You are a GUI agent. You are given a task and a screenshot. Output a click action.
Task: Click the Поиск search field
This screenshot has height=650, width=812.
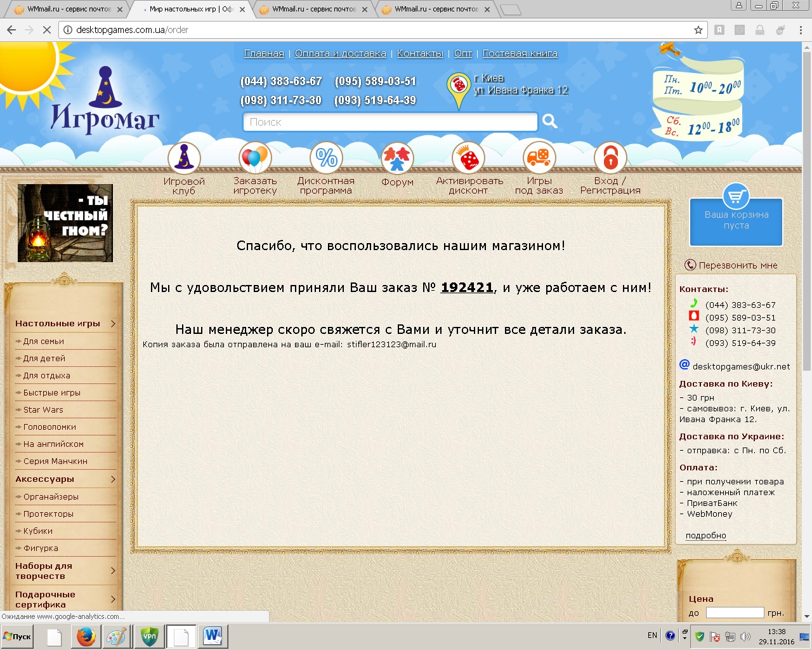pyautogui.click(x=390, y=122)
